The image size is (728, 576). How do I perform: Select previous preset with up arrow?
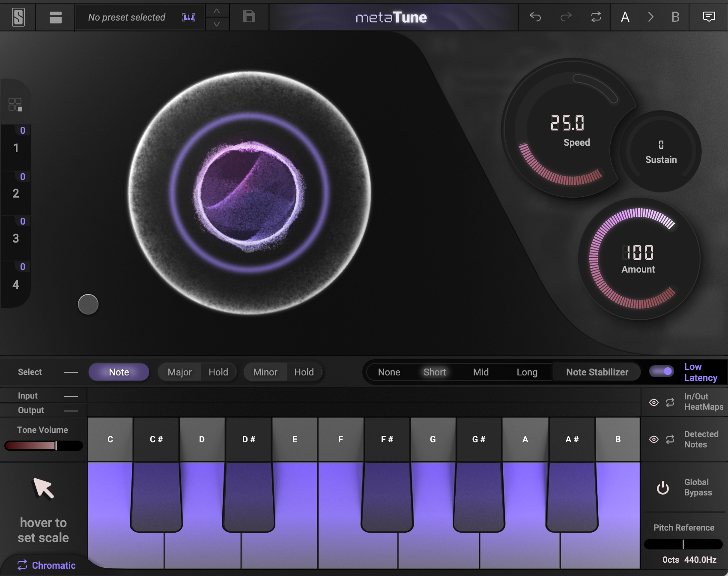pyautogui.click(x=217, y=11)
